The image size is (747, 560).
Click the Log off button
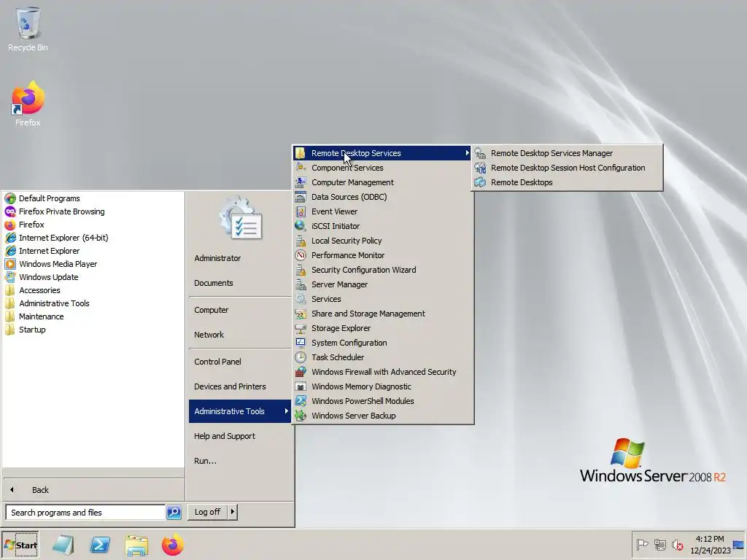coord(208,512)
